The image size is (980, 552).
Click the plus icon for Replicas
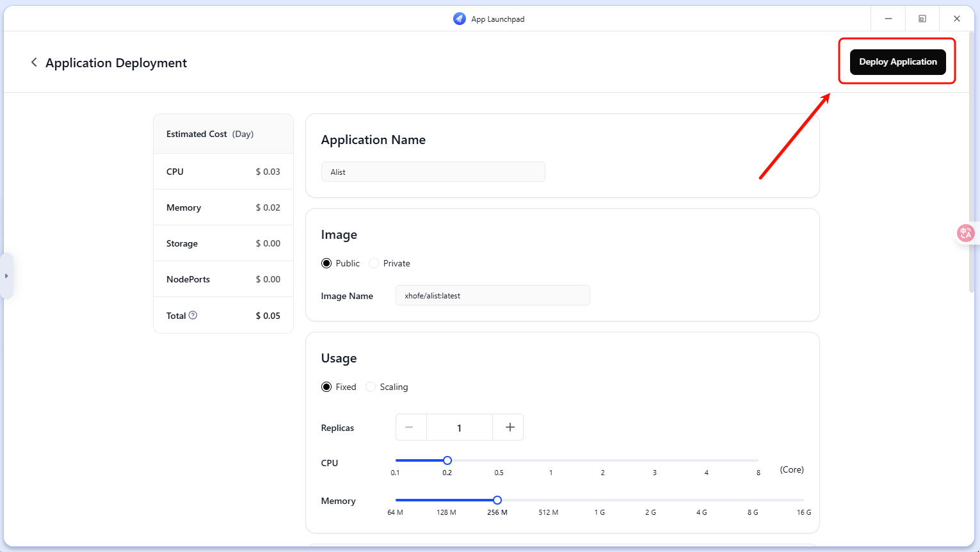pos(510,427)
